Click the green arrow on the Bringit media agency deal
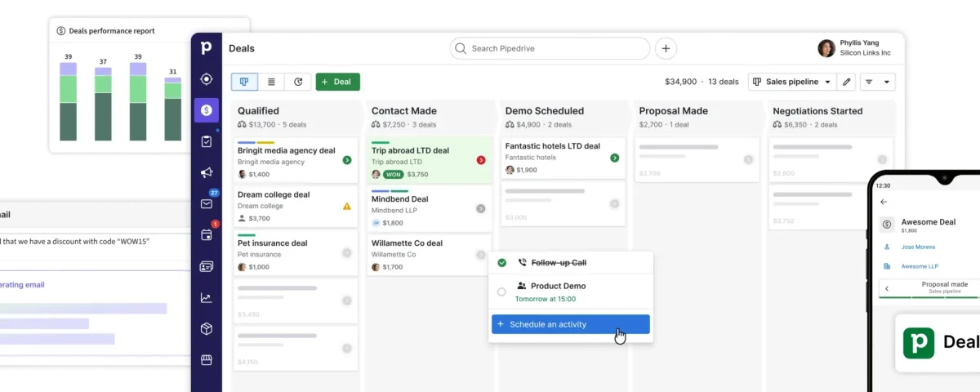Image resolution: width=980 pixels, height=392 pixels. click(x=347, y=160)
